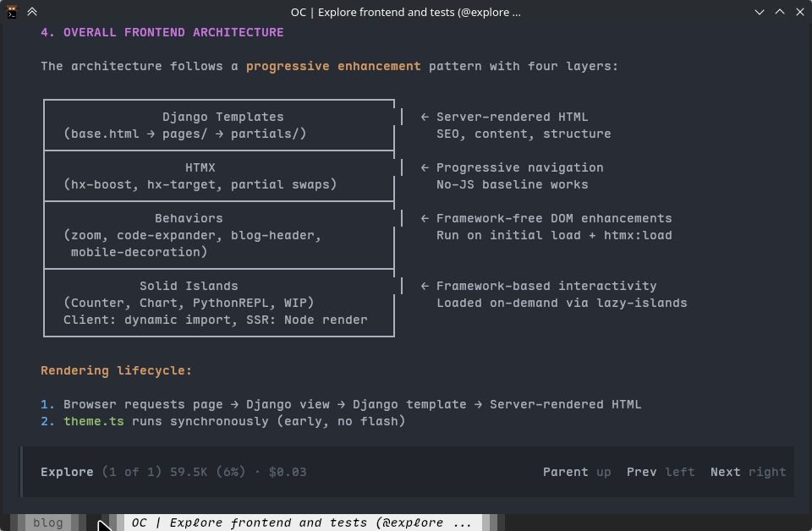Click '← Framework-free DOM enhancements' annotation
Image resolution: width=812 pixels, height=531 pixels.
coord(546,218)
